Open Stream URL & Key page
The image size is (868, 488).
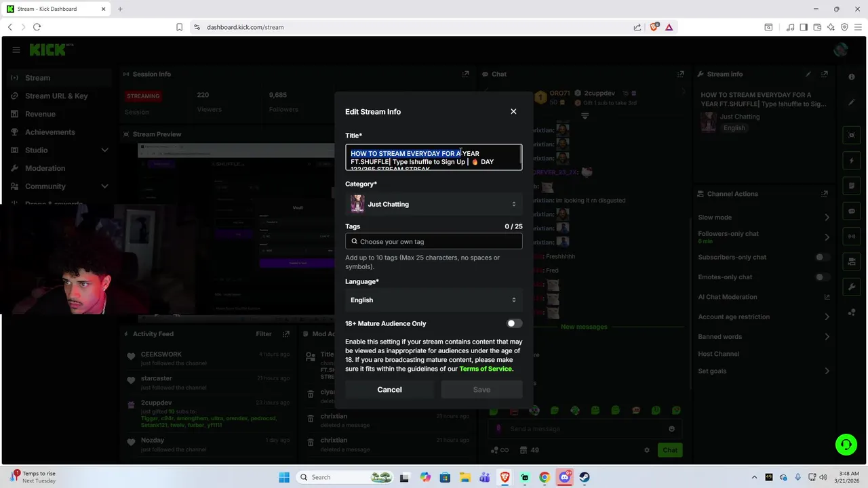point(56,96)
